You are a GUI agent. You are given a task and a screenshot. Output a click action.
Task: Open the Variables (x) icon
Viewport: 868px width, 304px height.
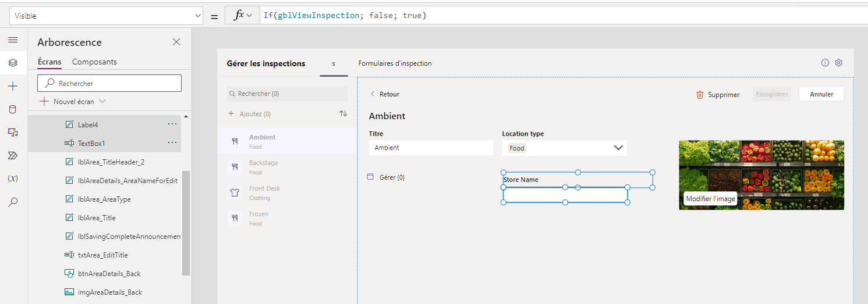coord(13,178)
